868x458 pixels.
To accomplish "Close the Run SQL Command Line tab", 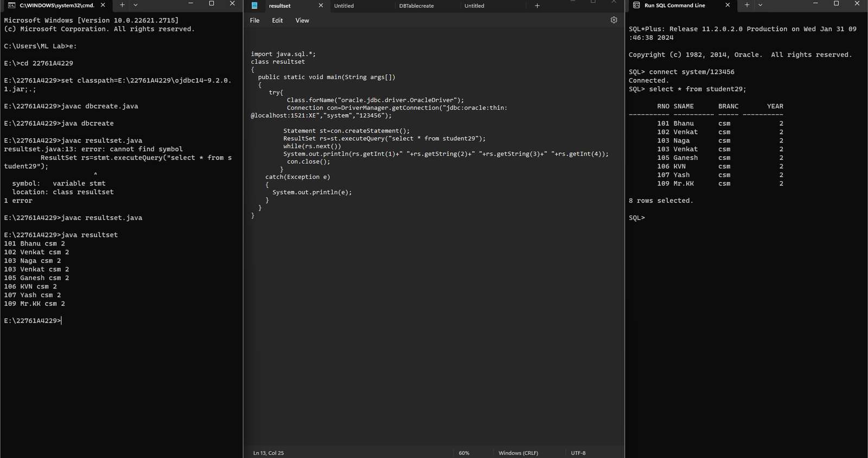I will pos(727,5).
